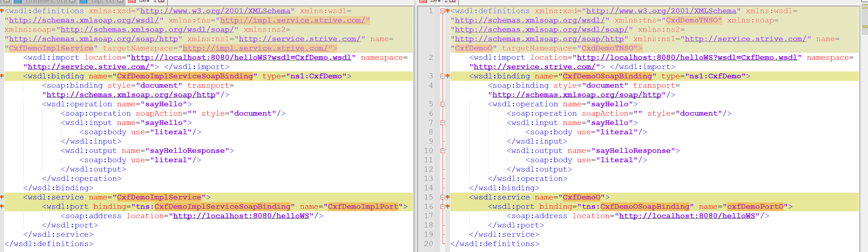This screenshot has width=868, height=252.
Task: Click diff marker beside CxfDemoImplServiceSoapBinding binding line, left pane
Action: pyautogui.click(x=2, y=76)
